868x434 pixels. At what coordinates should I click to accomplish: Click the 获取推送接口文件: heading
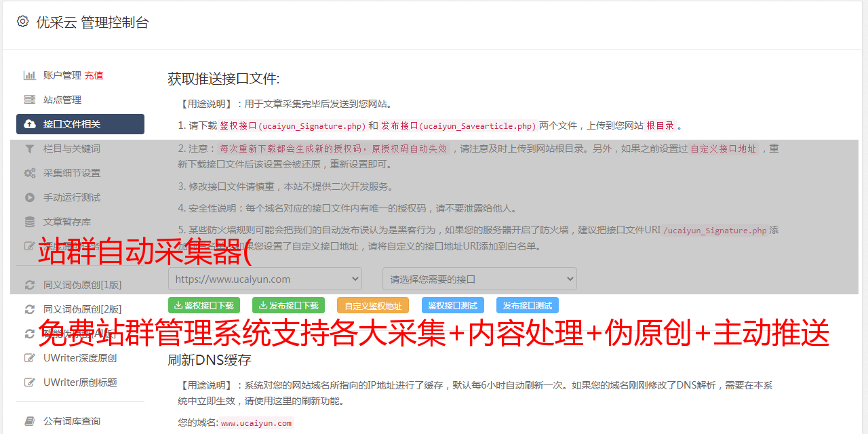(224, 79)
